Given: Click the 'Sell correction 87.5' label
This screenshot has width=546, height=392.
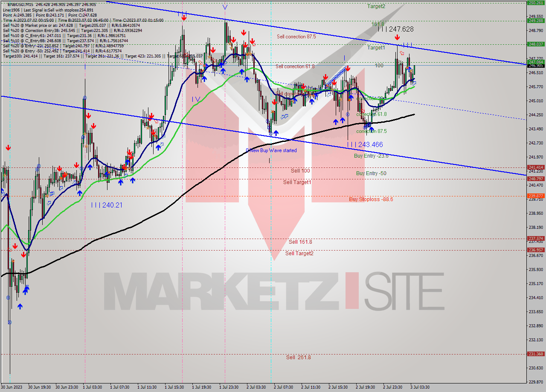Looking at the screenshot, I should [x=296, y=37].
